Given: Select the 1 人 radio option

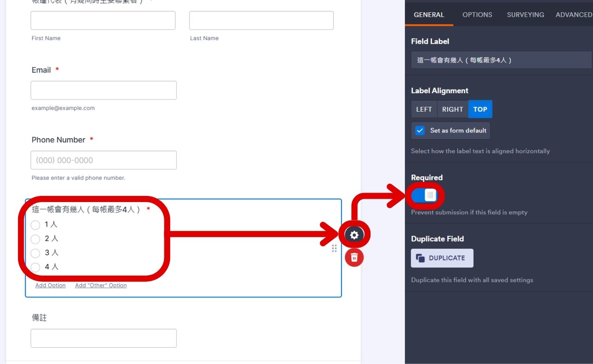Looking at the screenshot, I should coord(36,225).
